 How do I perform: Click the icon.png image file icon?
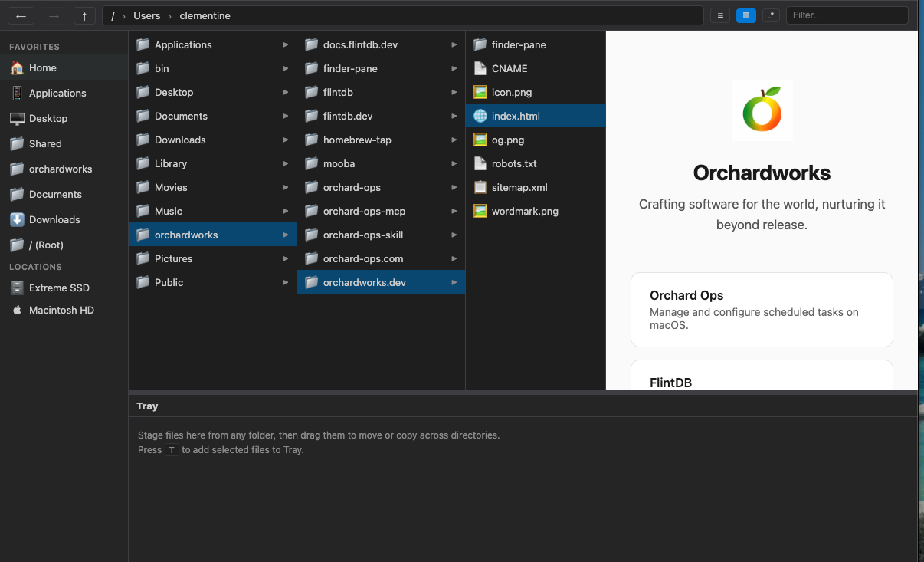click(480, 92)
